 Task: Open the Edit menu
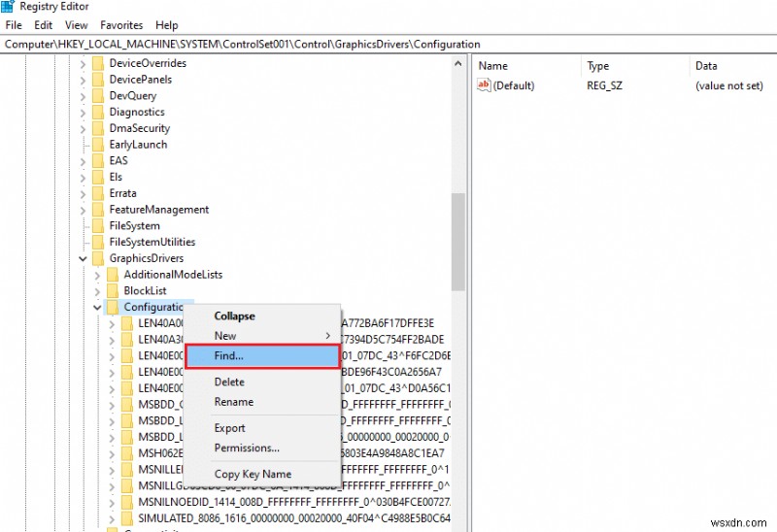click(43, 25)
